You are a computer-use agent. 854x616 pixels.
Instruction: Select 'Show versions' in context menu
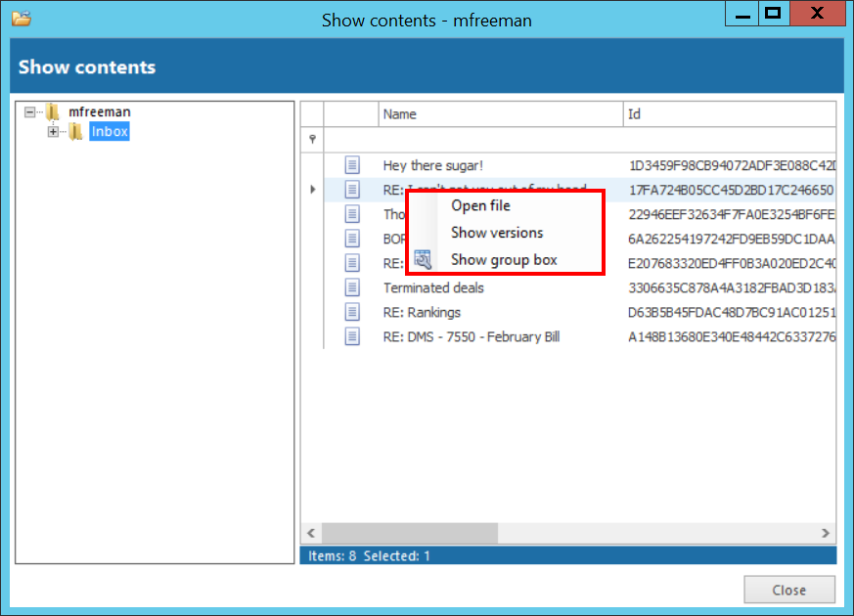[x=497, y=233]
